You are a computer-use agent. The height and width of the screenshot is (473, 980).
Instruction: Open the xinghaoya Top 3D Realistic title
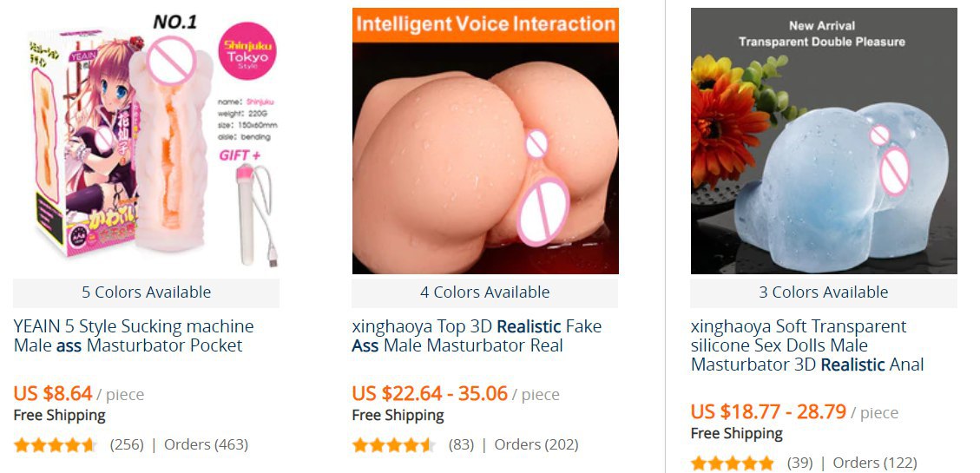click(477, 336)
